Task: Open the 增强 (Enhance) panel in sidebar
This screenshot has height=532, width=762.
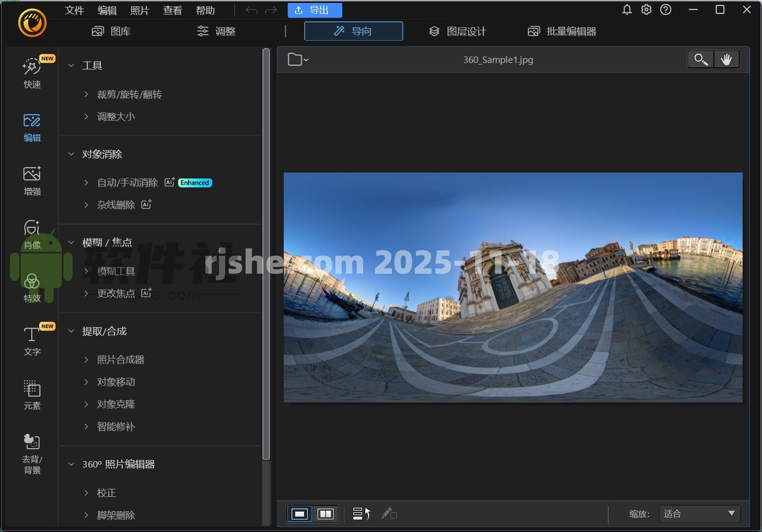Action: 32,180
